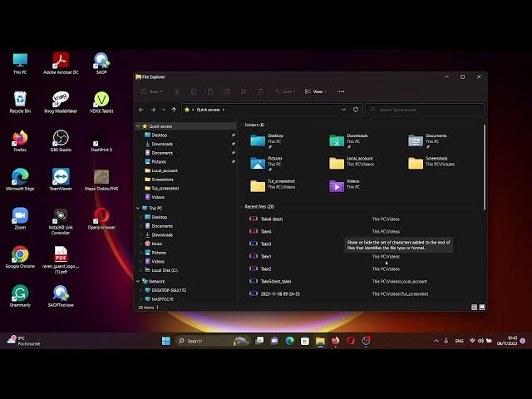Collapse the Recent files (20) group header
This screenshot has height=399, width=532.
click(x=242, y=207)
